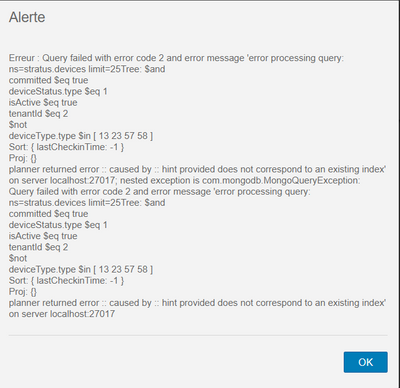Click the first planner returned error line

click(197, 169)
